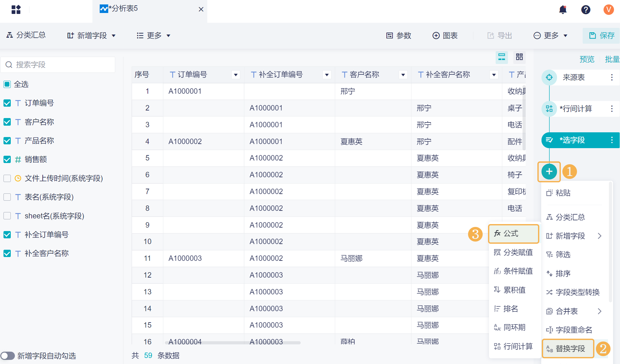Uncheck the 补全客户名称 checkbox

[x=7, y=253]
